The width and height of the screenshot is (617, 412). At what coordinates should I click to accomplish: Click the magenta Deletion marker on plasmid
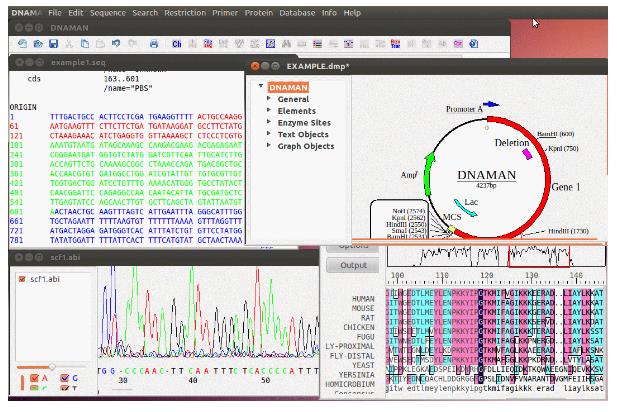point(527,153)
